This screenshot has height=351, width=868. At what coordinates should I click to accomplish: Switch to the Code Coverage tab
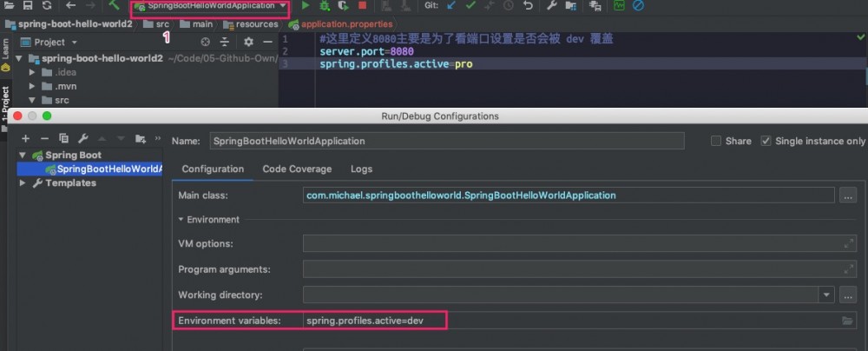pos(297,169)
